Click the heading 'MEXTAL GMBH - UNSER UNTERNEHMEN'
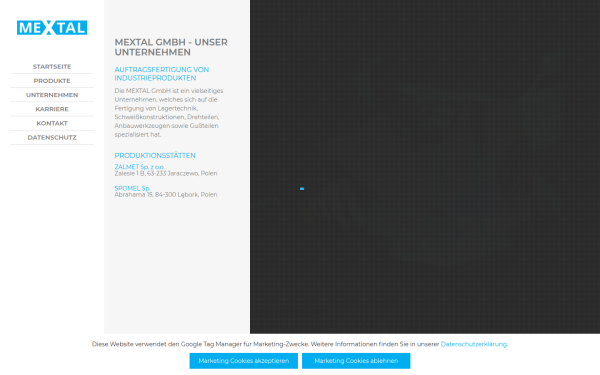 pos(171,47)
